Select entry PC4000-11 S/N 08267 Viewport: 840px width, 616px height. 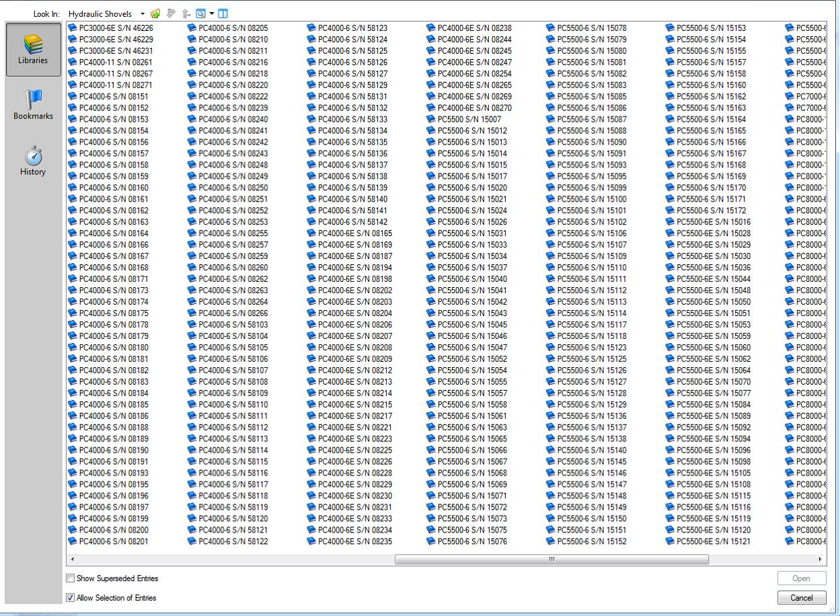pos(110,74)
